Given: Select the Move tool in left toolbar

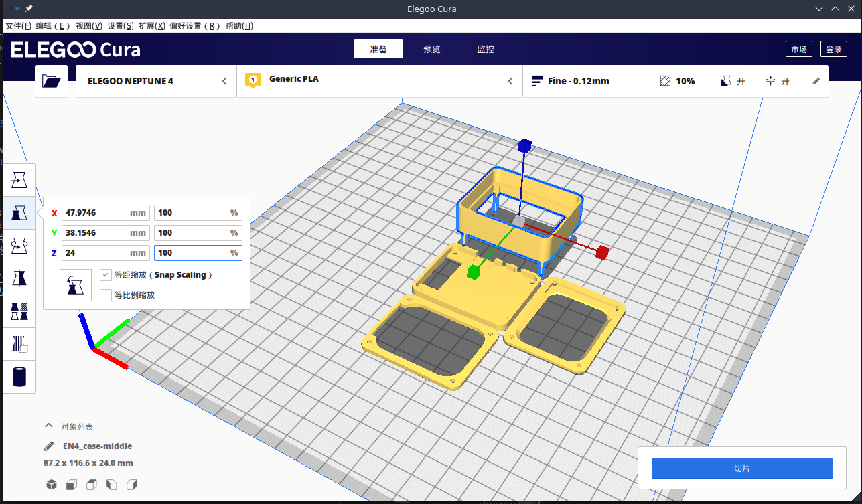Looking at the screenshot, I should [x=20, y=181].
